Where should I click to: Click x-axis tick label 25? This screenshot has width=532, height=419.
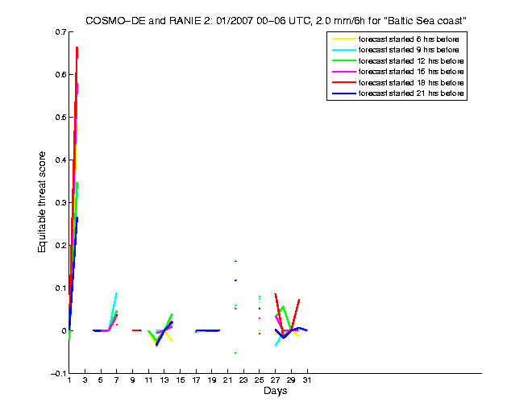click(x=260, y=380)
